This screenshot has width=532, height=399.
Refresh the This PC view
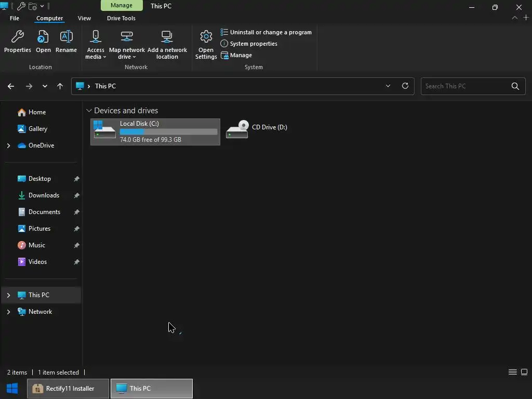(x=405, y=86)
